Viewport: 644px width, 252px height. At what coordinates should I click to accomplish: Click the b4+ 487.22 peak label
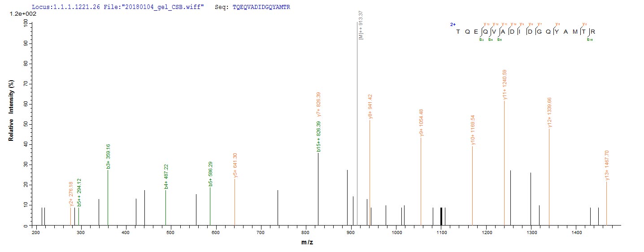coord(166,176)
